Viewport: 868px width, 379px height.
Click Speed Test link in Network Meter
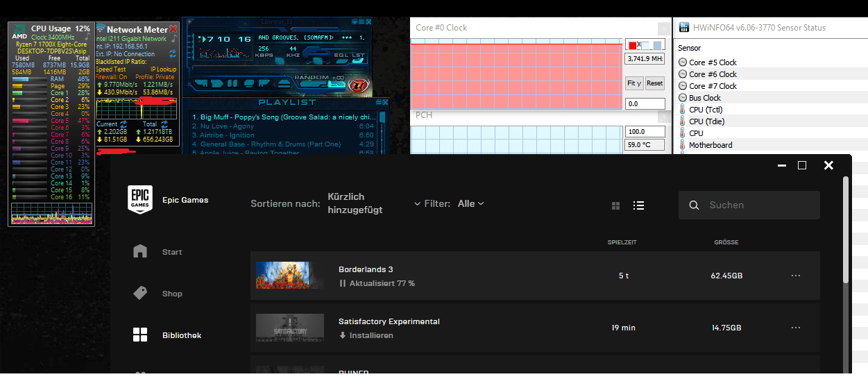tap(111, 69)
